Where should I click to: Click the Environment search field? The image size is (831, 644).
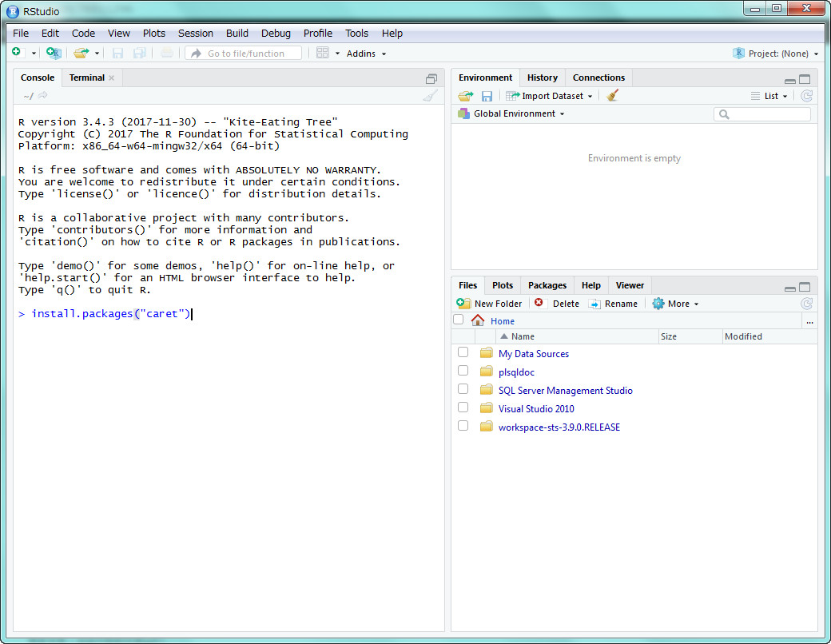(x=762, y=114)
